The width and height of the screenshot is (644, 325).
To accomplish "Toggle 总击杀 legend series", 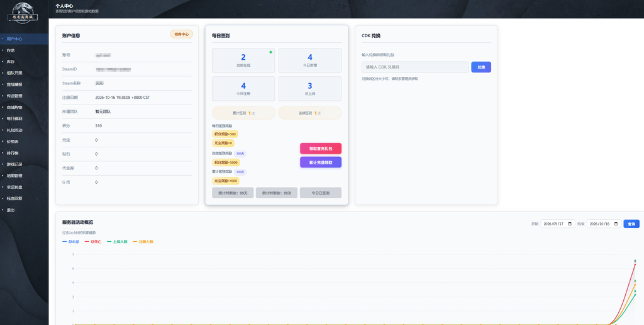I will coord(70,242).
